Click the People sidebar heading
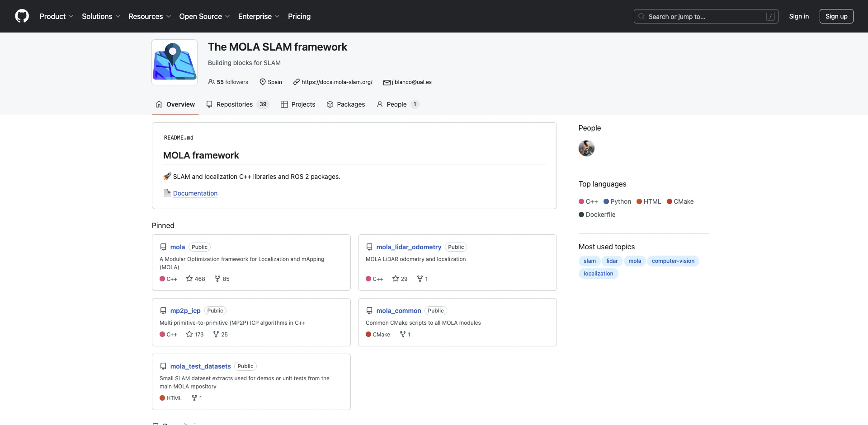The width and height of the screenshot is (868, 425). click(x=590, y=128)
